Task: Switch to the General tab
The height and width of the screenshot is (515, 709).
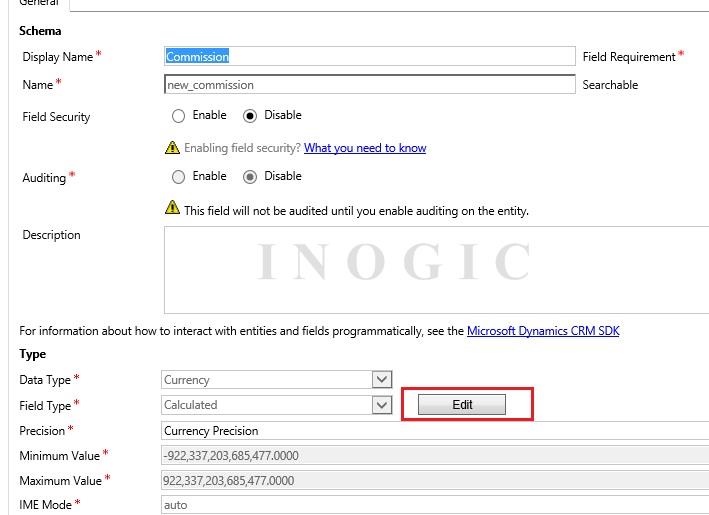Action: 39,3
